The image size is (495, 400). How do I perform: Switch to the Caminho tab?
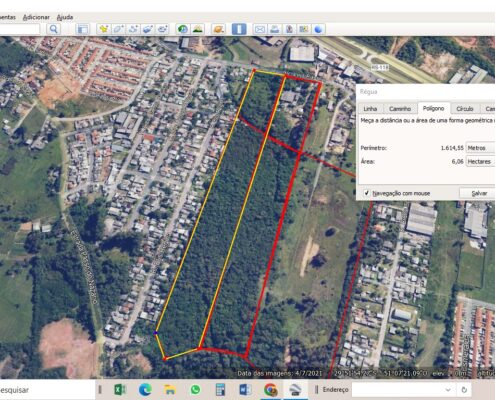pos(400,109)
